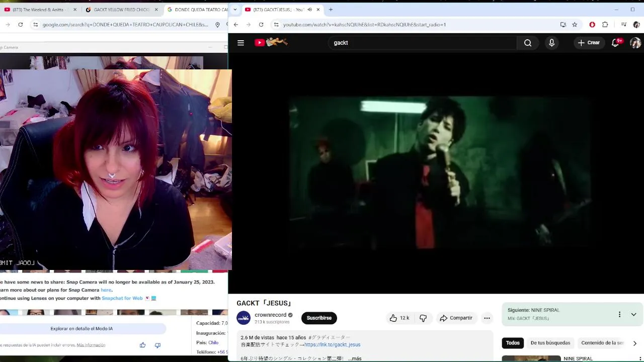Screen dimensions: 644x362
Task: Open the YouTube account avatar menu
Action: (x=635, y=43)
